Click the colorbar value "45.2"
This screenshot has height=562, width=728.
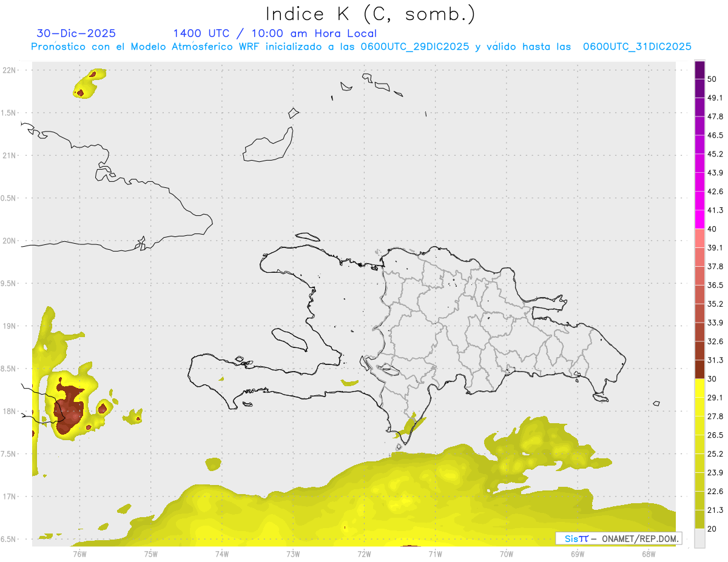coord(715,154)
